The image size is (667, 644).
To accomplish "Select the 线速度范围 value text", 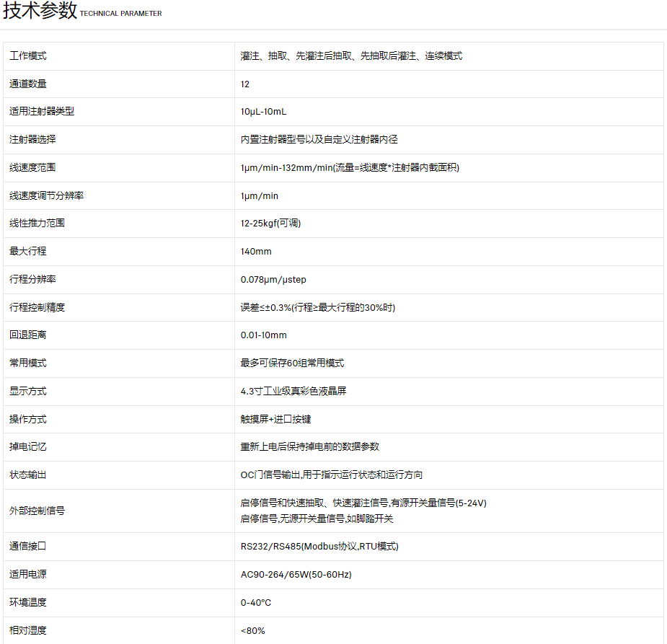I will (350, 168).
